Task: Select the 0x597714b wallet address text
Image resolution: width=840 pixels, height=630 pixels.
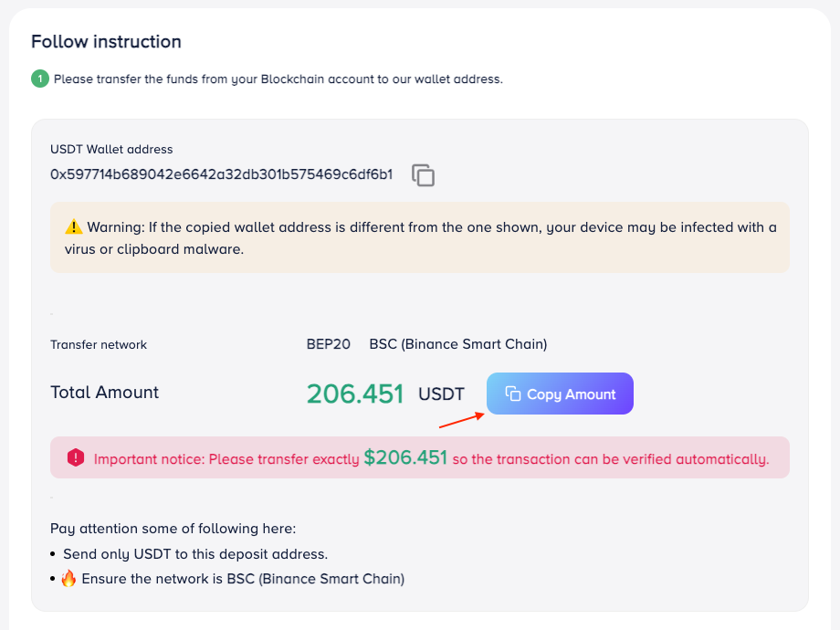Action: (221, 174)
